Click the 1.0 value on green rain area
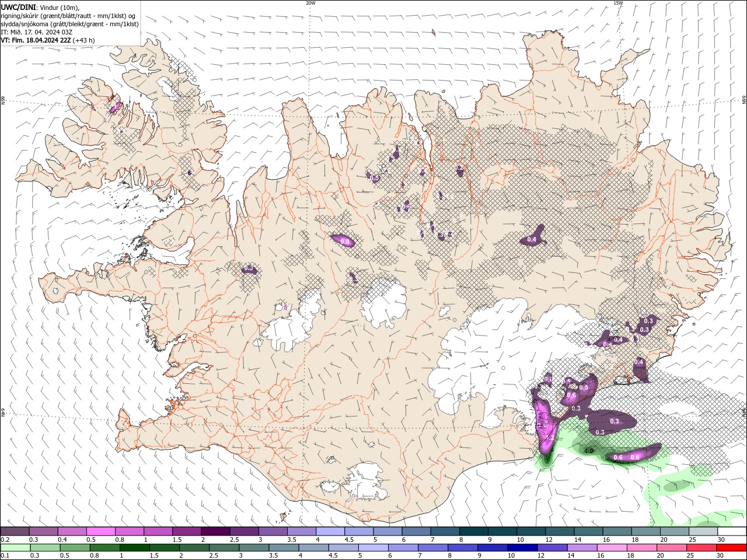Screen dimensions: 747x560 pos(589,451)
